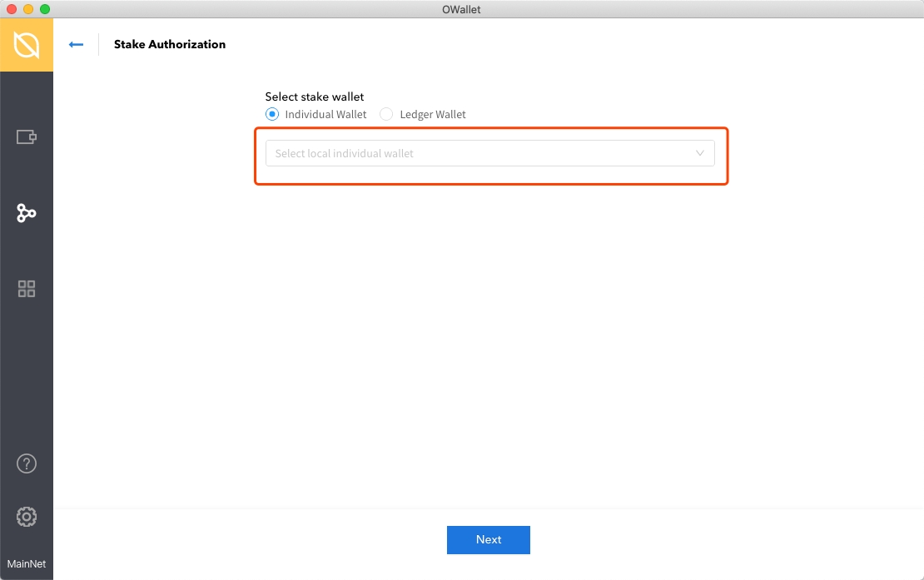Minimize the window with the yellow button
Screen dimensions: 924x580
tap(28, 9)
